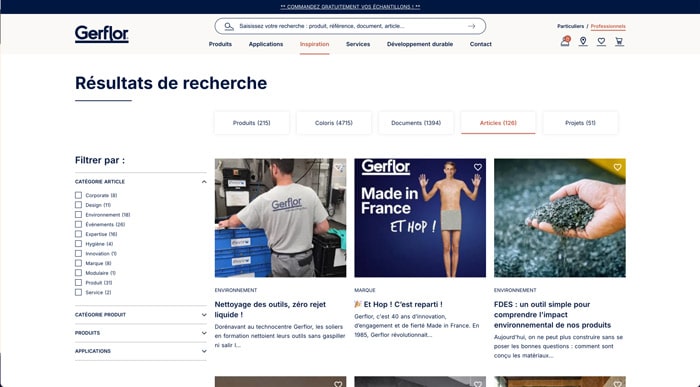
Task: Click the Gerflor logo in the header
Action: (x=102, y=34)
